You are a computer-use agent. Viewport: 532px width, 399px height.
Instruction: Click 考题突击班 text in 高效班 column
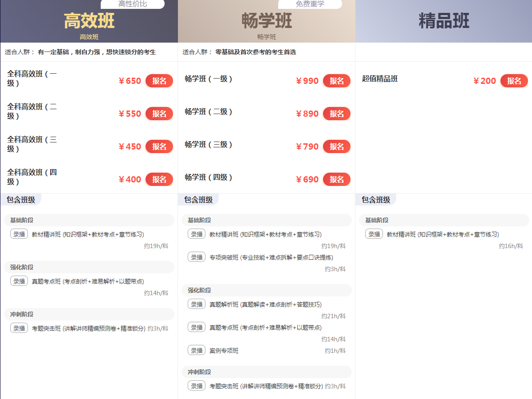point(89,329)
